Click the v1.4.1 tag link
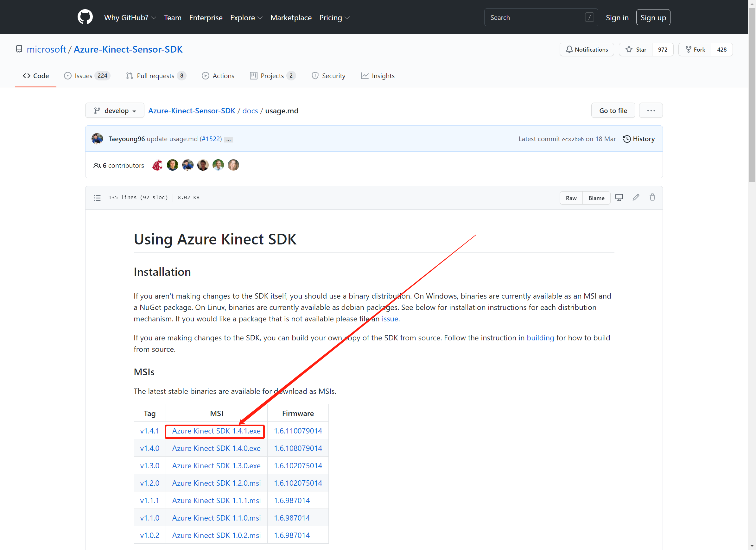756x550 pixels. point(149,430)
